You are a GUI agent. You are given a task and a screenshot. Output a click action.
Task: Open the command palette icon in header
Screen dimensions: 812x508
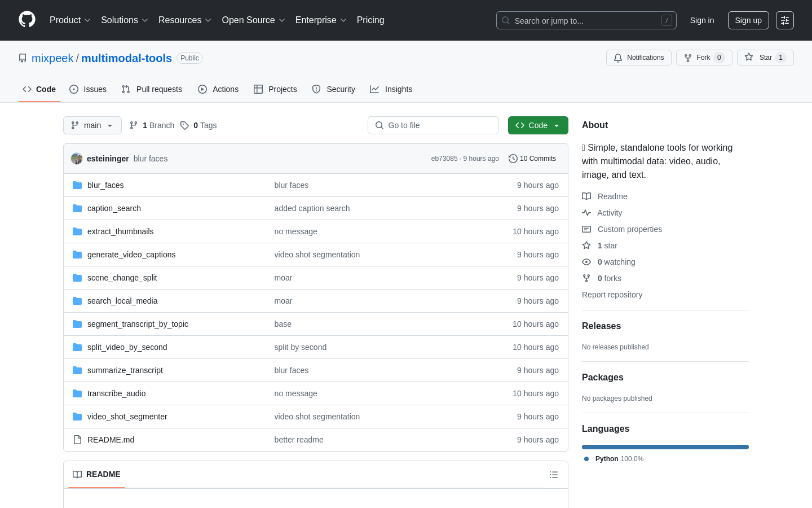click(x=785, y=20)
